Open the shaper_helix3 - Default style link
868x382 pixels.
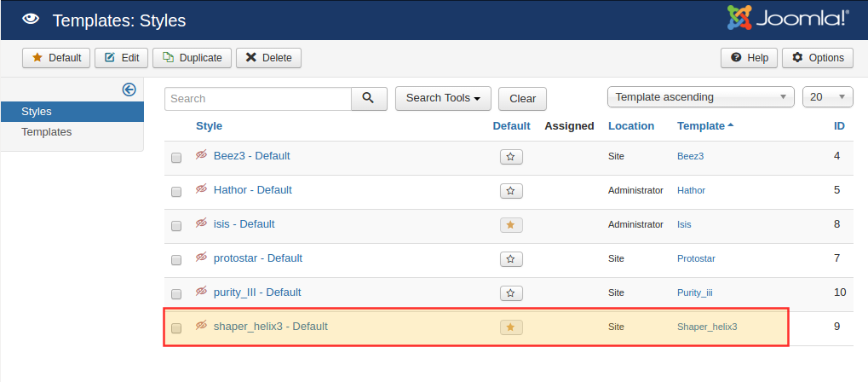pos(271,326)
